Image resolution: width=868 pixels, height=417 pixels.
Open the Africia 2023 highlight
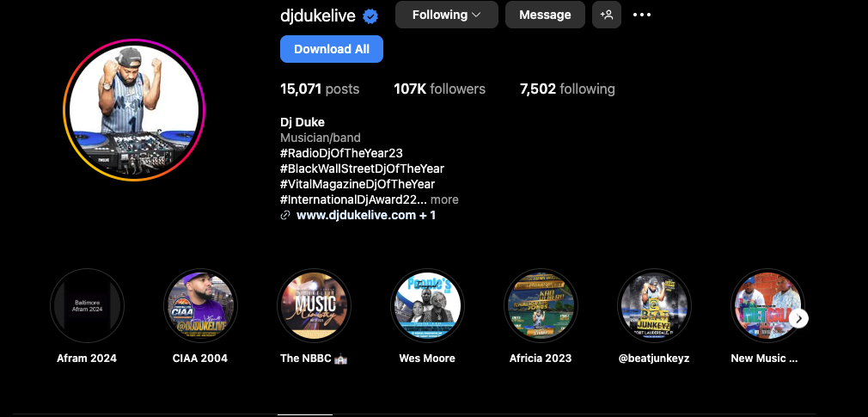click(541, 306)
